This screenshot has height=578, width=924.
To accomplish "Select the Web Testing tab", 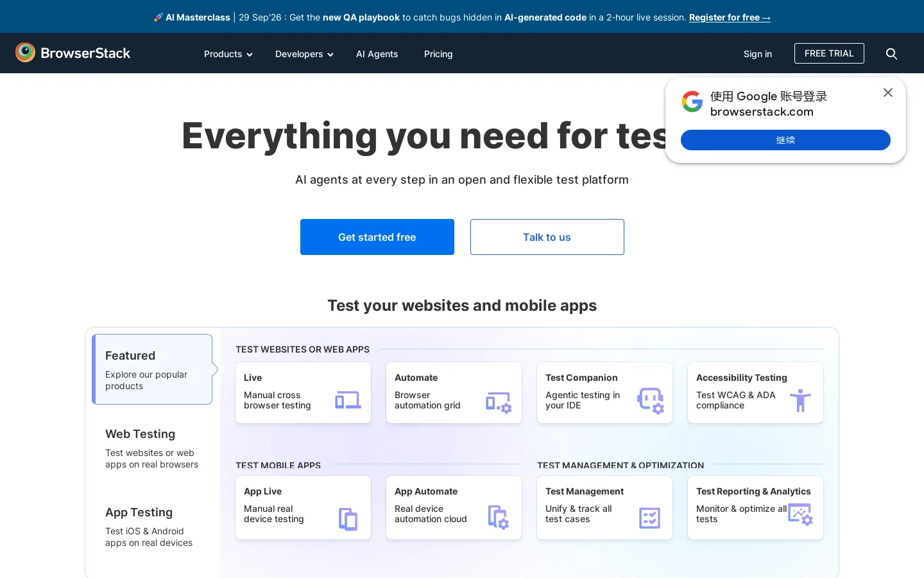I will click(152, 448).
